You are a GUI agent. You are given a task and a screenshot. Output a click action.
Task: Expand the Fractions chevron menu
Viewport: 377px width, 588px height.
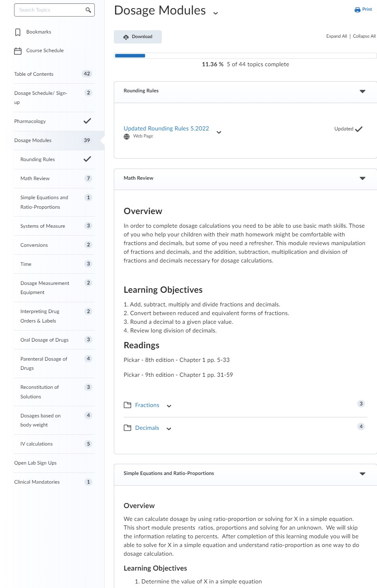pos(169,406)
